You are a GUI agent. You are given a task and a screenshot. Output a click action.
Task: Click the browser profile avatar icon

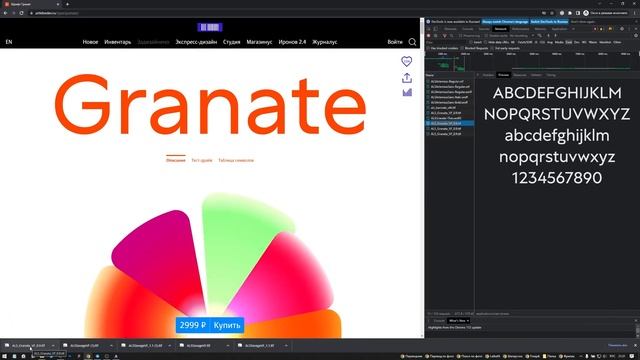point(586,13)
